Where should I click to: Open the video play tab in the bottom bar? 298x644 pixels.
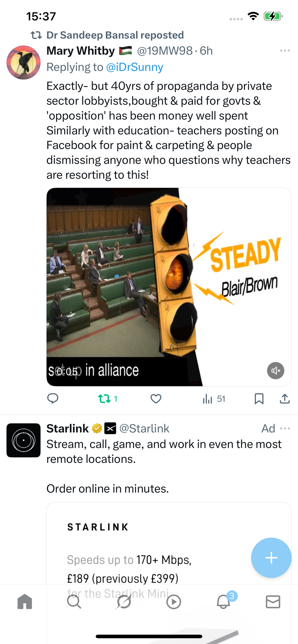pos(173,602)
